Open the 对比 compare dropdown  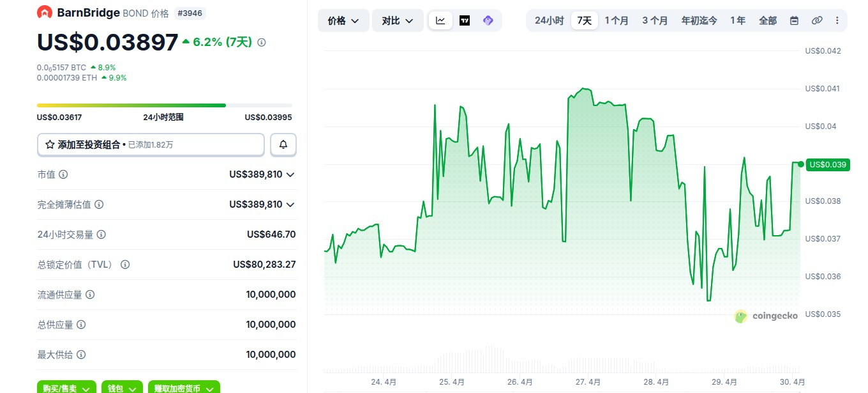pyautogui.click(x=398, y=20)
